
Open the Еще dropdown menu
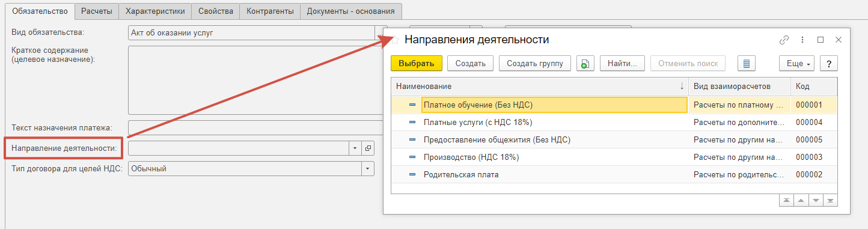796,63
